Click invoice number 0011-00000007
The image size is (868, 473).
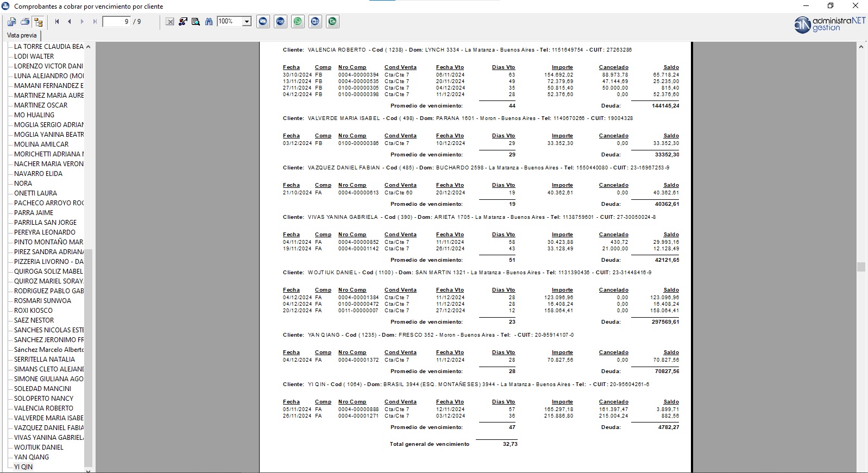click(x=358, y=311)
